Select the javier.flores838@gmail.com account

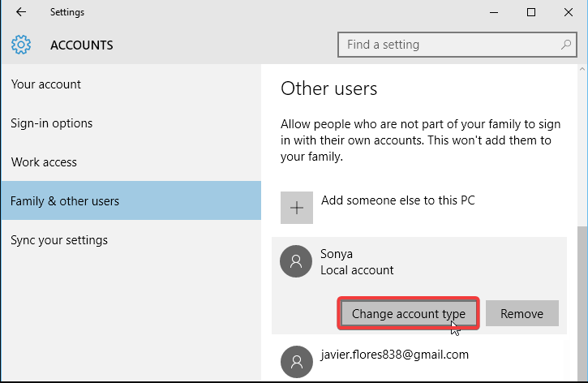pos(394,355)
